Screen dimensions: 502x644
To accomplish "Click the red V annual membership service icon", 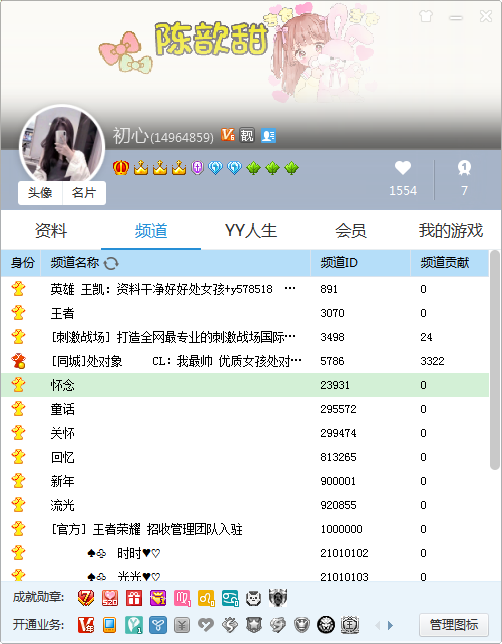I will coord(85,625).
